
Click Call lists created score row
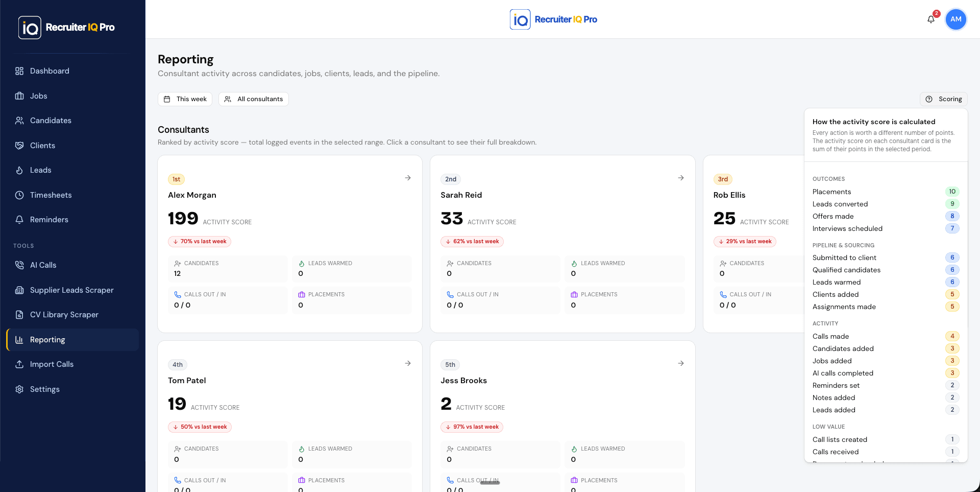tap(886, 439)
